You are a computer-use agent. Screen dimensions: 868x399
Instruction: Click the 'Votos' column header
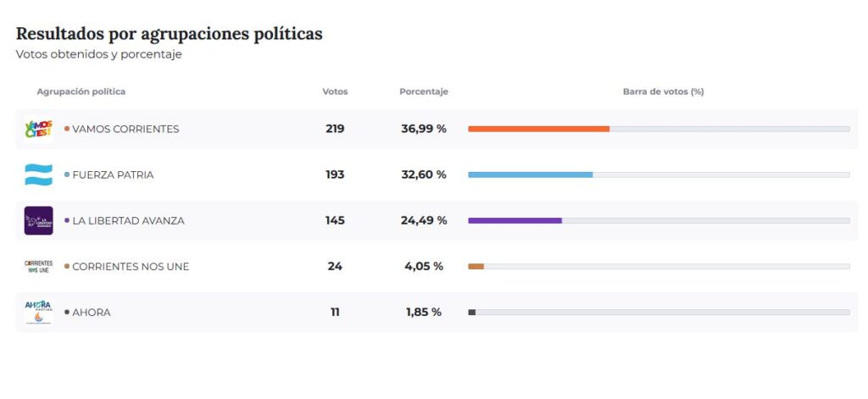[x=335, y=91]
